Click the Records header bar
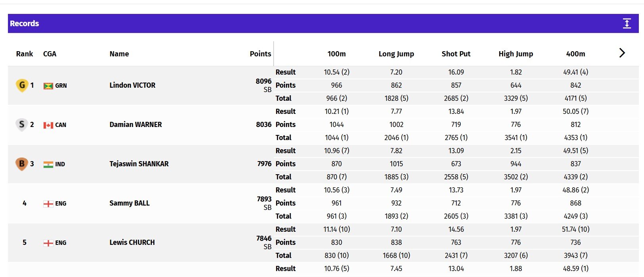Screen dimensions: 644x277 pos(323,23)
